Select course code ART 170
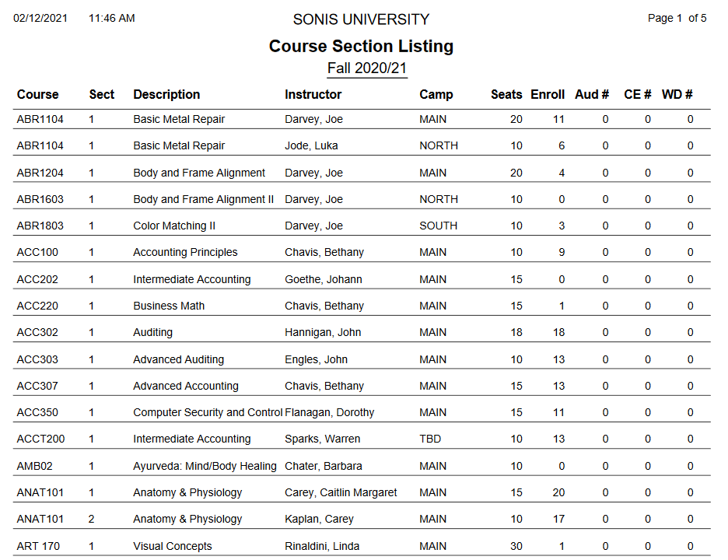Screen dimensions: 728x560 click(x=38, y=546)
